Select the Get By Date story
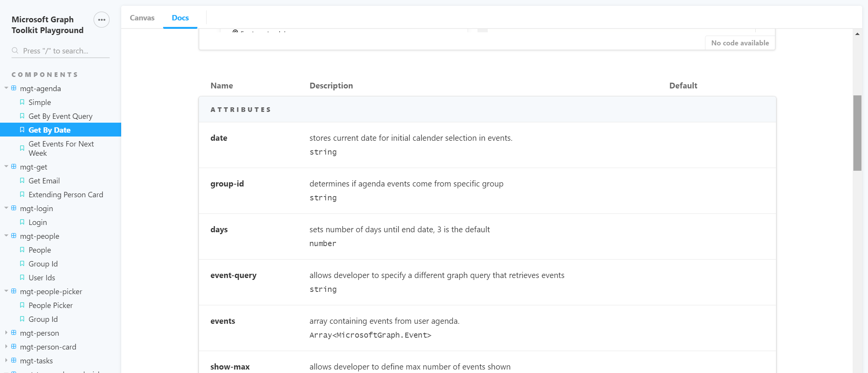 tap(60, 130)
